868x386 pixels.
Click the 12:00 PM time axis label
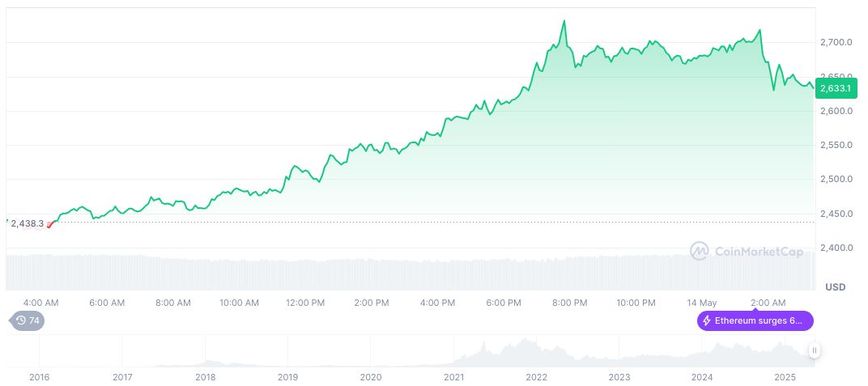click(x=305, y=303)
